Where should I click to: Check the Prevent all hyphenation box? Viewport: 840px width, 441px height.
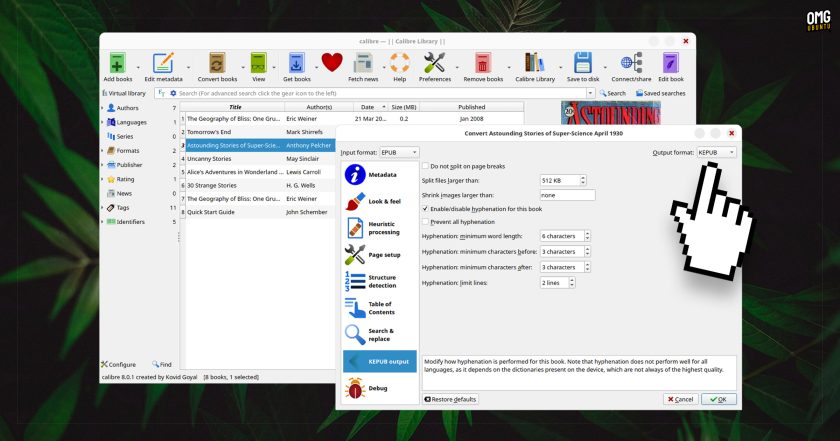pyautogui.click(x=425, y=221)
